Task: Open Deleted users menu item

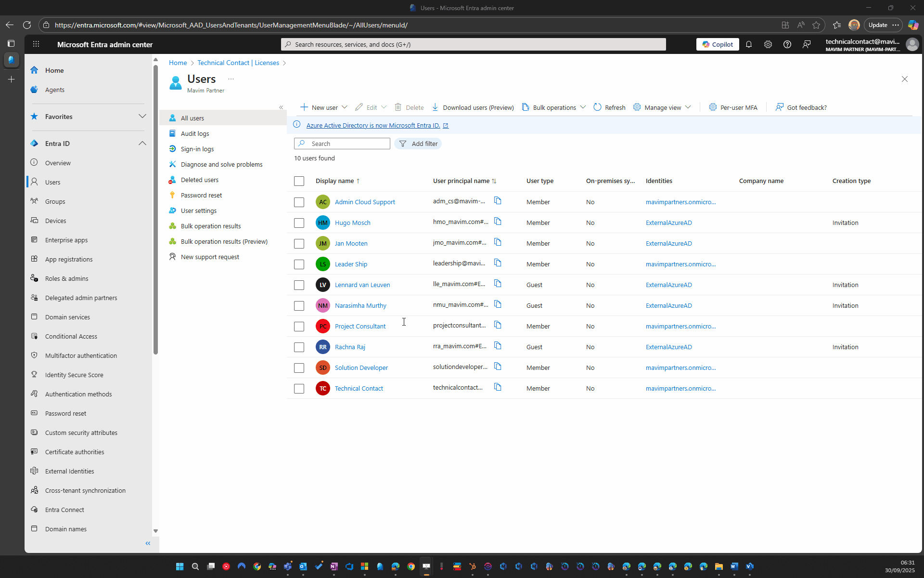Action: pos(199,180)
